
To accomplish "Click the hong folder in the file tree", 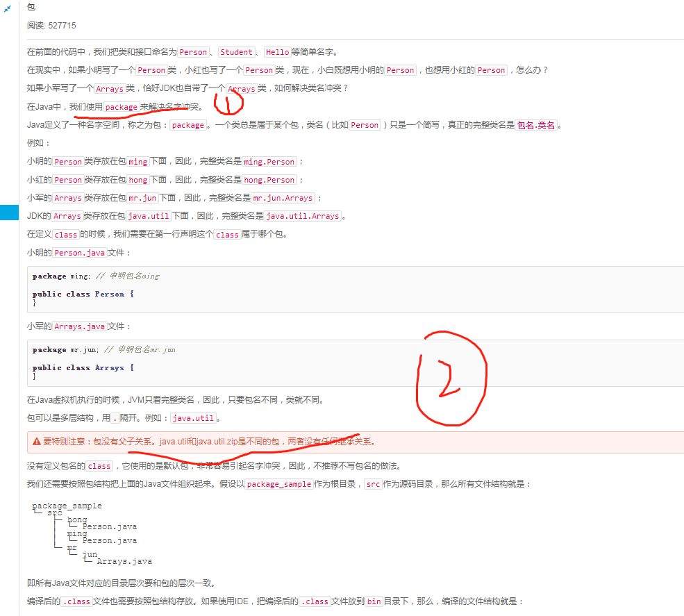I will 77,519.
